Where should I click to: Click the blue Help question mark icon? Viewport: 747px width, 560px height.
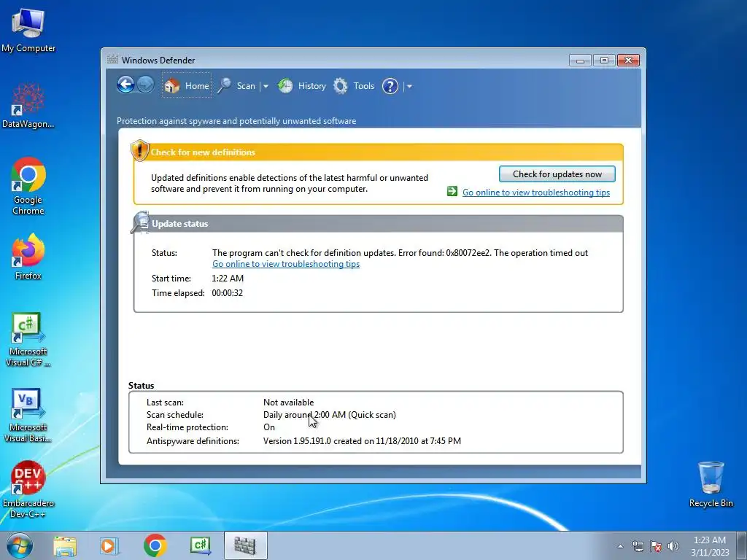click(x=390, y=86)
